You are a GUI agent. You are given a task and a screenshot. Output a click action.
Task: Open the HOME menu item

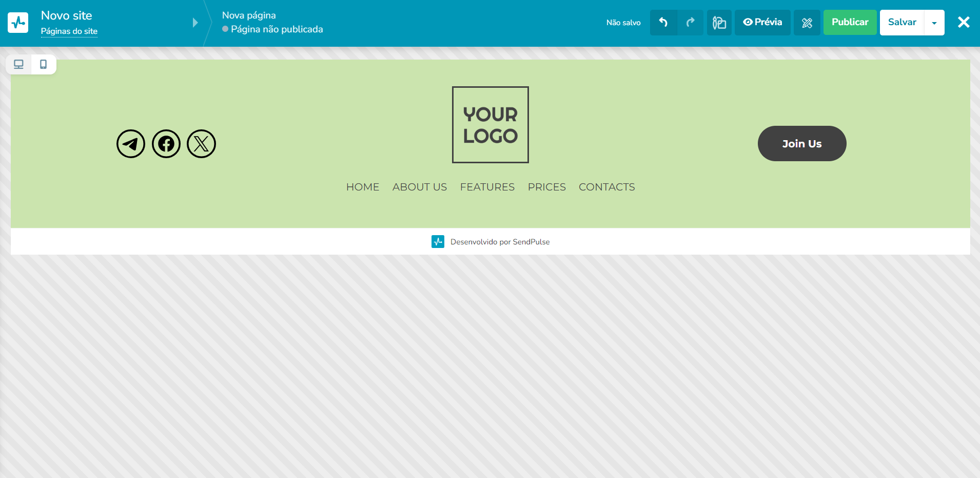pos(363,187)
